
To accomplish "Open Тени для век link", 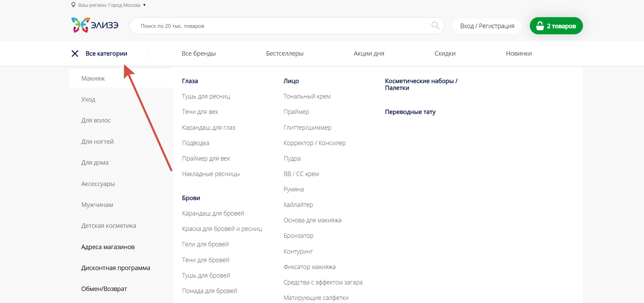I will (200, 112).
